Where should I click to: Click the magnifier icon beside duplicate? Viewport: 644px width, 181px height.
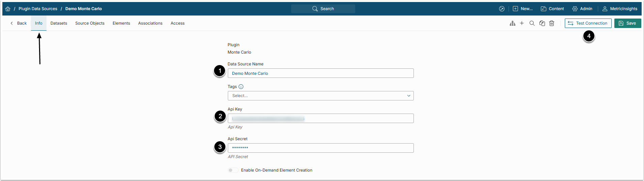tap(532, 23)
